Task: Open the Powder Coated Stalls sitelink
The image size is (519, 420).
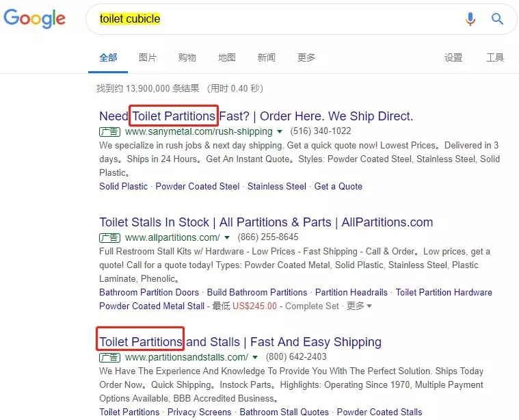Action: [380, 412]
